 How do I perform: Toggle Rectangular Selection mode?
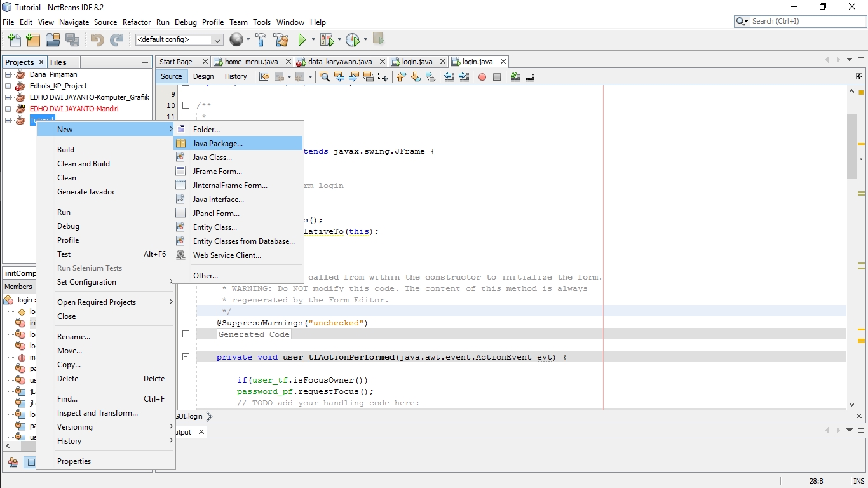[x=383, y=77]
